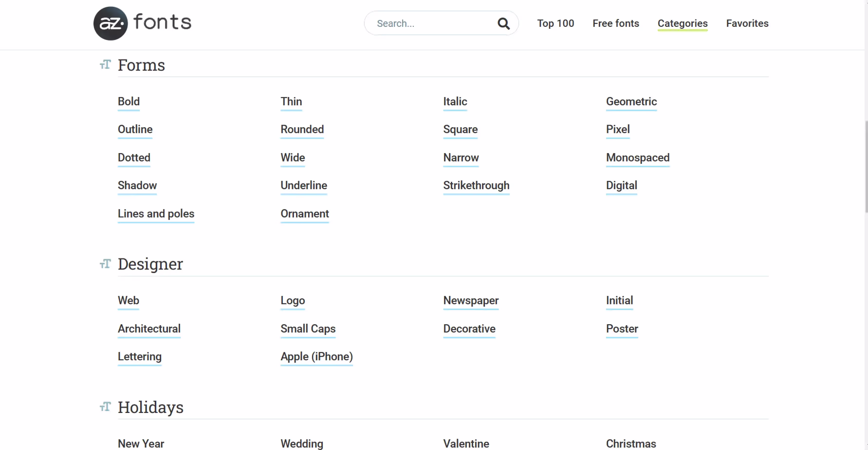
Task: Open the Lines and poles category
Action: (x=156, y=214)
